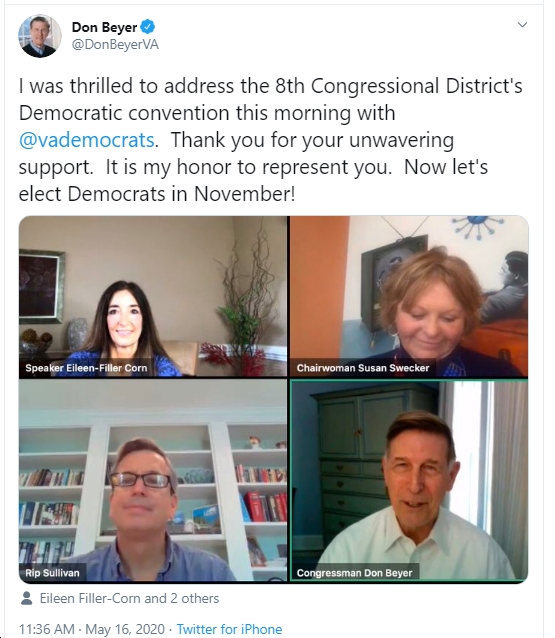Click the Speaker Eileen-Filler Corn name label
The width and height of the screenshot is (555, 638).
point(86,368)
